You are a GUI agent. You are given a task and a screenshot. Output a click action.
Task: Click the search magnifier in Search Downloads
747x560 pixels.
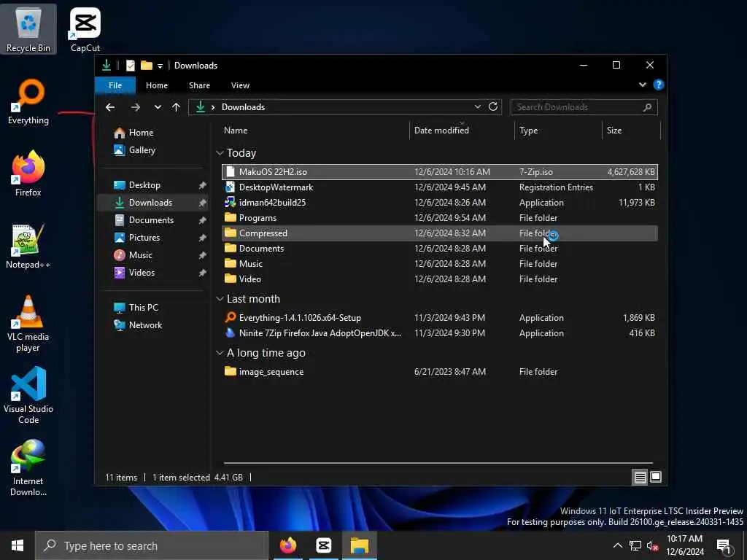click(647, 107)
